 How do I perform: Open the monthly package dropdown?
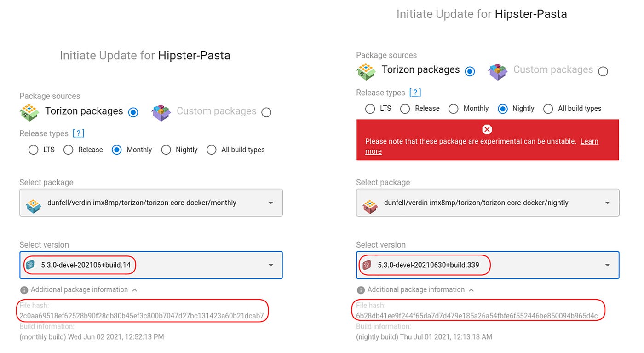[151, 203]
